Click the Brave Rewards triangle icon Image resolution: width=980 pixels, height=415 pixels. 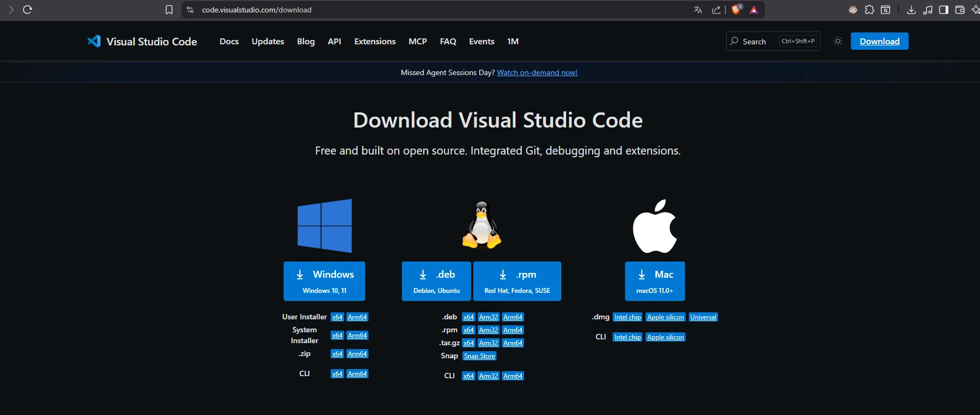coord(754,10)
